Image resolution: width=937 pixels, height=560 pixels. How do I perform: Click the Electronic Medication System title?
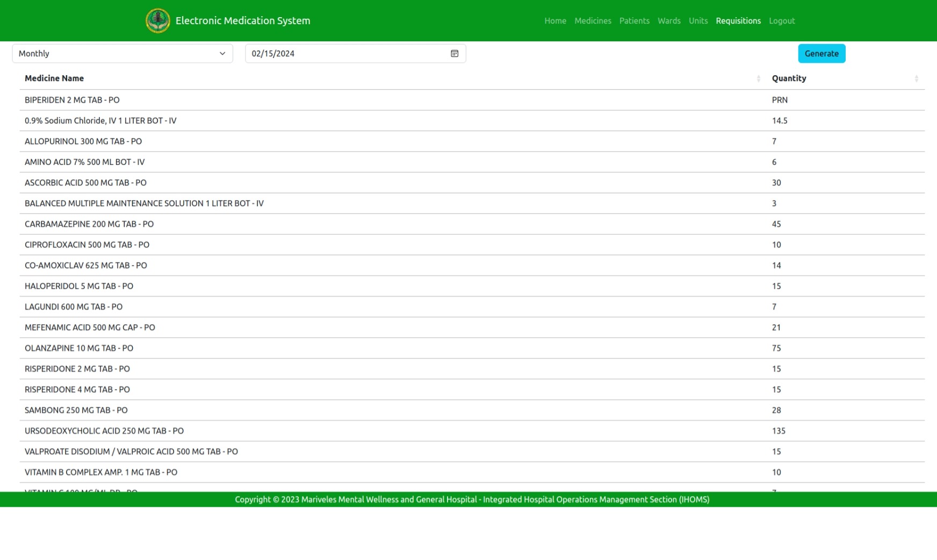(x=243, y=21)
